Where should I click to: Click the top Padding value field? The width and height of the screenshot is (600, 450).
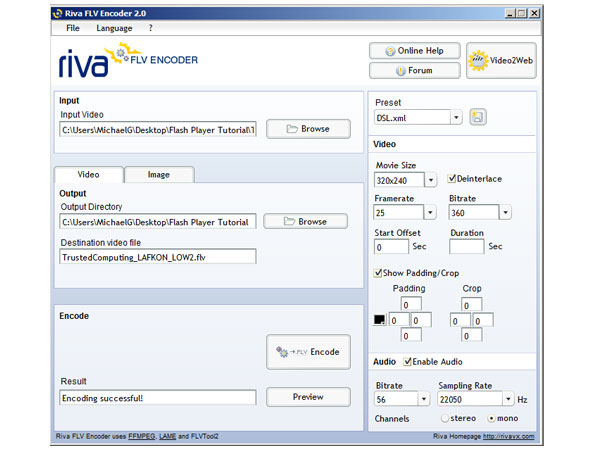tap(411, 305)
